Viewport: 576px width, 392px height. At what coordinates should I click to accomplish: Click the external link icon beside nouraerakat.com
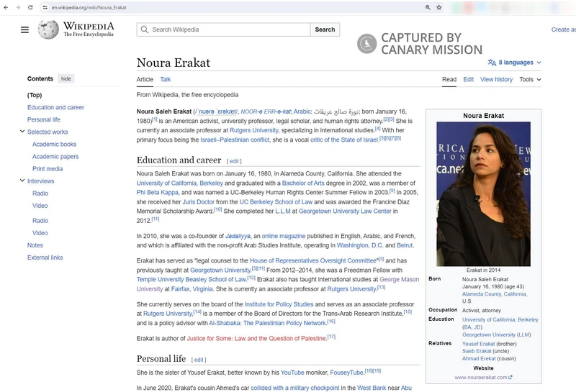pos(510,378)
